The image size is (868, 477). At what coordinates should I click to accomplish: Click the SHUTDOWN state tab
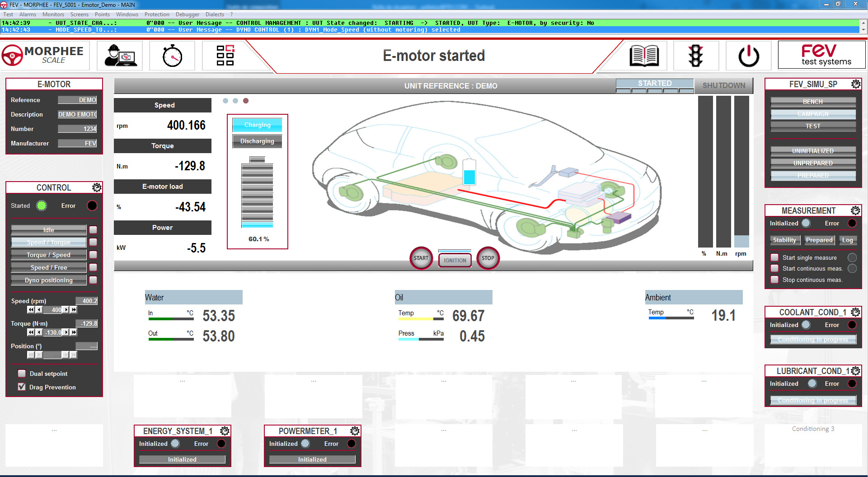724,85
